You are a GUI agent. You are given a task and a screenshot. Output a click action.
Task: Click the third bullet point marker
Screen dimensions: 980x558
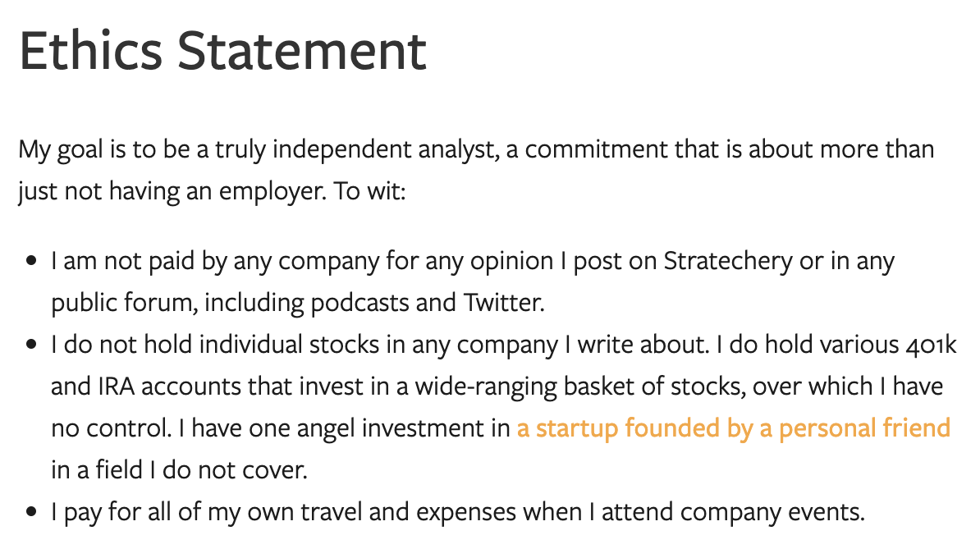click(x=32, y=512)
